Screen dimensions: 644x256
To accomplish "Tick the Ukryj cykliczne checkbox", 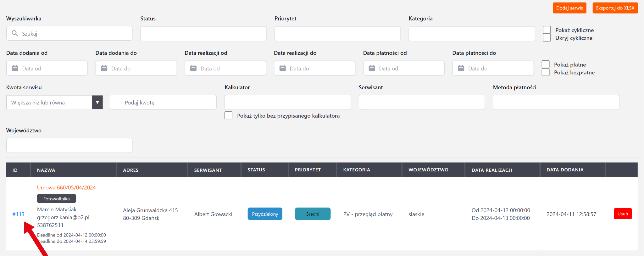I will (x=547, y=38).
